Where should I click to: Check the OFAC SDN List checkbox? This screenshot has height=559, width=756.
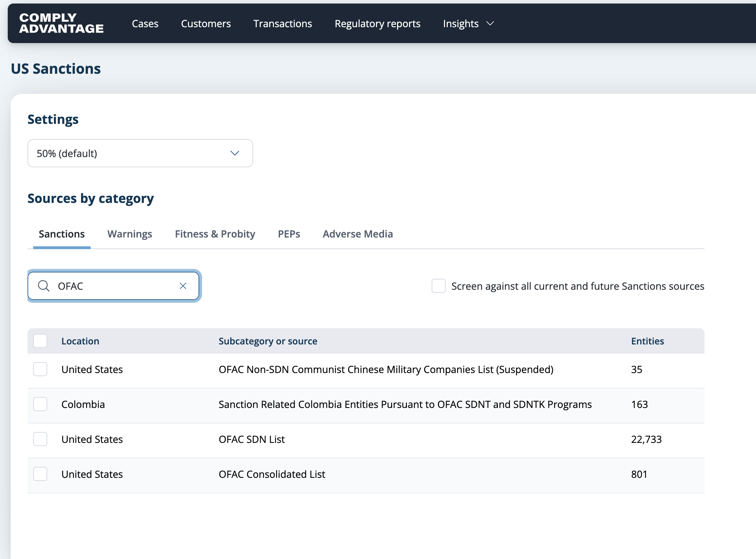point(40,439)
